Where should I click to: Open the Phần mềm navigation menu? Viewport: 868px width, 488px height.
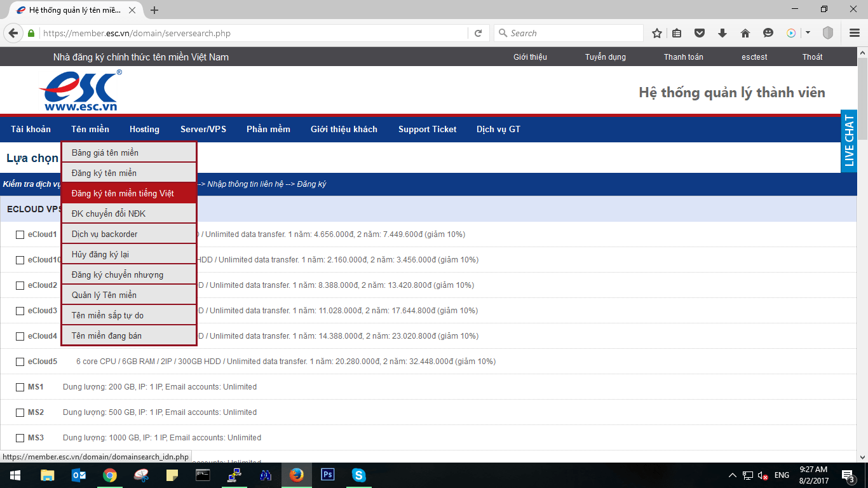click(x=268, y=129)
